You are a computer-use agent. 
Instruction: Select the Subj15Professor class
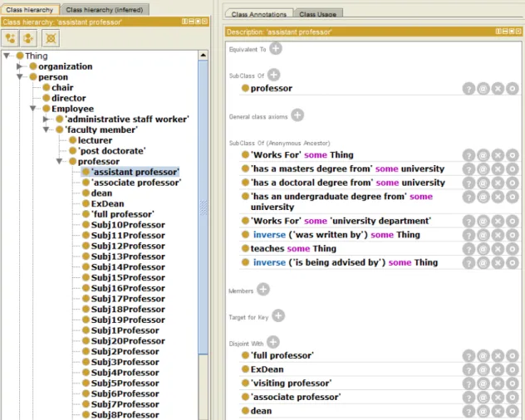pos(124,278)
